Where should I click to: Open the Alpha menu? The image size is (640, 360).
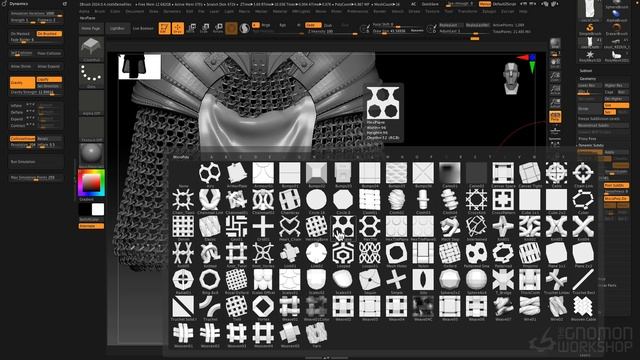click(84, 11)
